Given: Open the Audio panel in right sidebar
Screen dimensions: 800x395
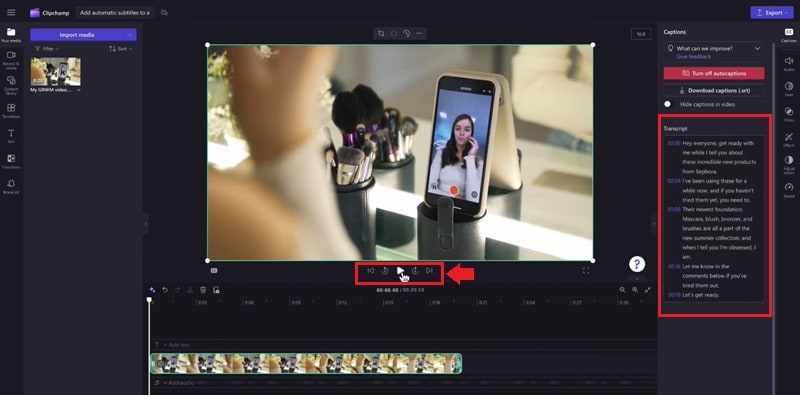Looking at the screenshot, I should [x=789, y=64].
